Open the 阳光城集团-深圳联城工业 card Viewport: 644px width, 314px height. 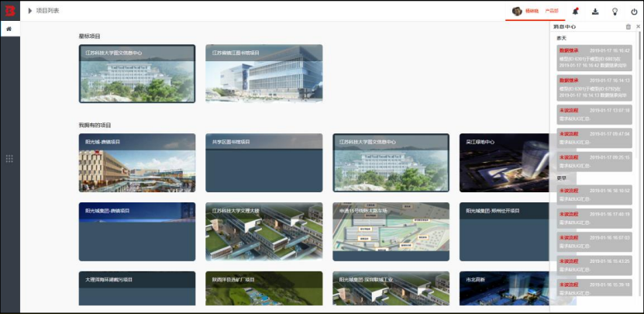(391, 288)
